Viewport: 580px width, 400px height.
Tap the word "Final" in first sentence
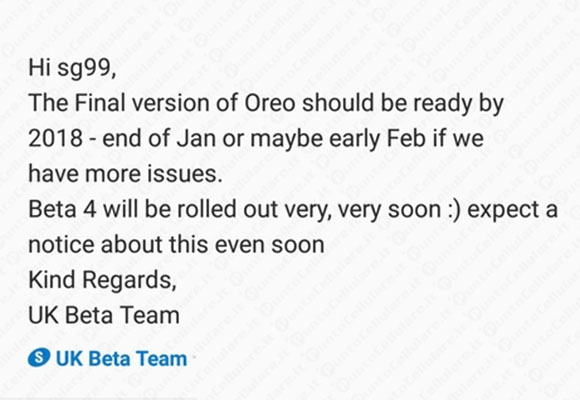tap(100, 102)
